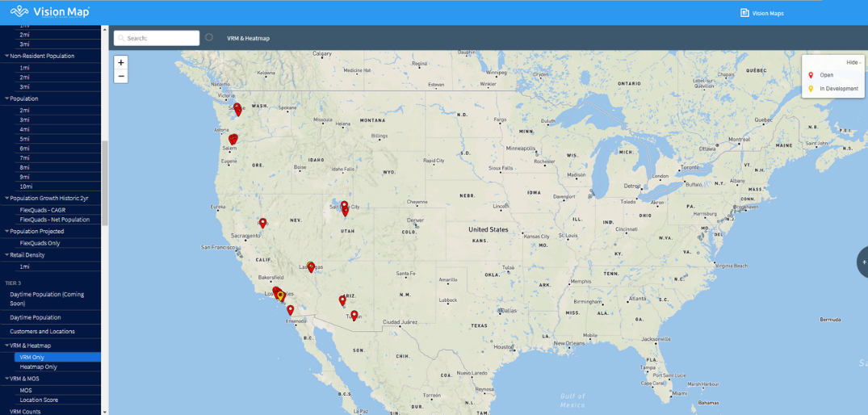The width and height of the screenshot is (868, 415).
Task: Open Customers and Locations layer
Action: pyautogui.click(x=42, y=331)
